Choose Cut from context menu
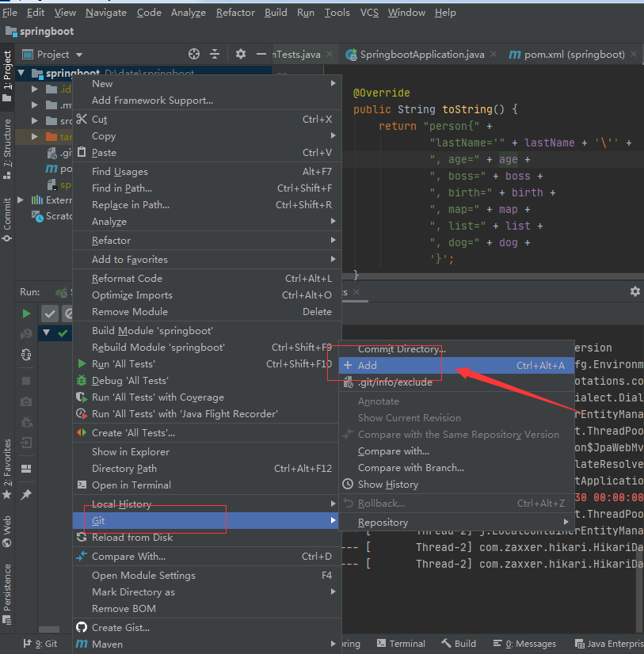This screenshot has height=654, width=644. (208, 120)
